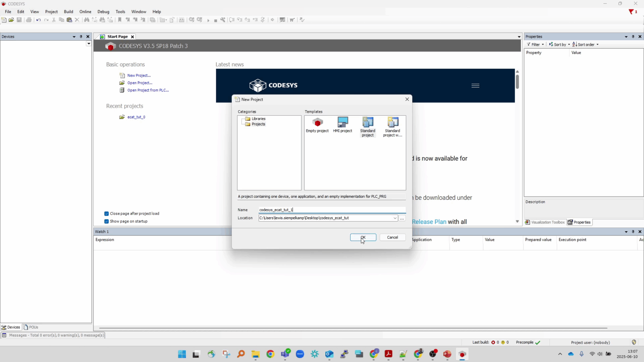The image size is (644, 362).
Task: Choose the HMI project template
Action: click(x=343, y=125)
